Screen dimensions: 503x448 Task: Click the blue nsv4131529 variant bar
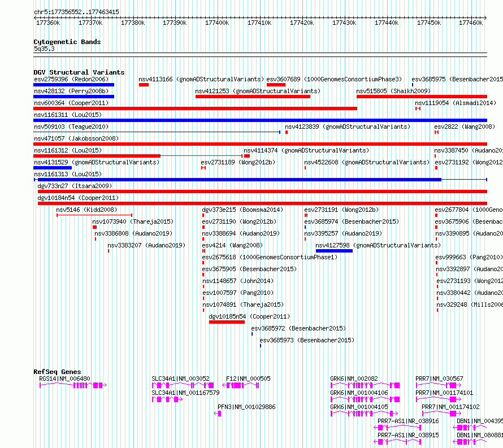(53, 168)
